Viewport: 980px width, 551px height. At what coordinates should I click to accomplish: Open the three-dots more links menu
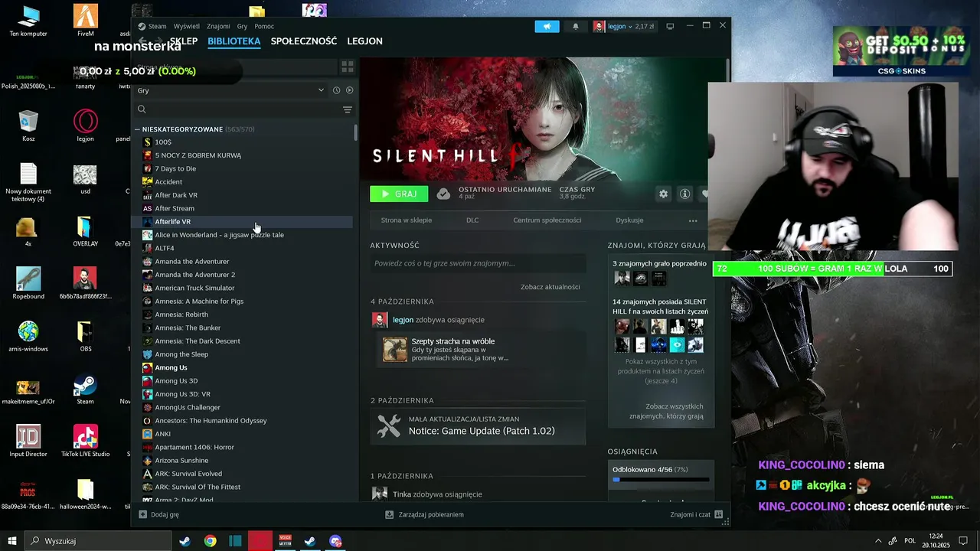click(693, 220)
